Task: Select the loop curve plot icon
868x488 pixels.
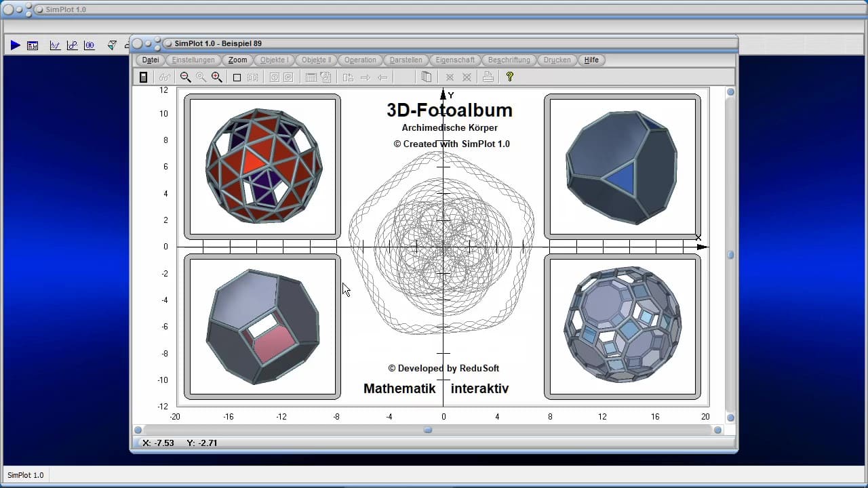Action: (72, 45)
